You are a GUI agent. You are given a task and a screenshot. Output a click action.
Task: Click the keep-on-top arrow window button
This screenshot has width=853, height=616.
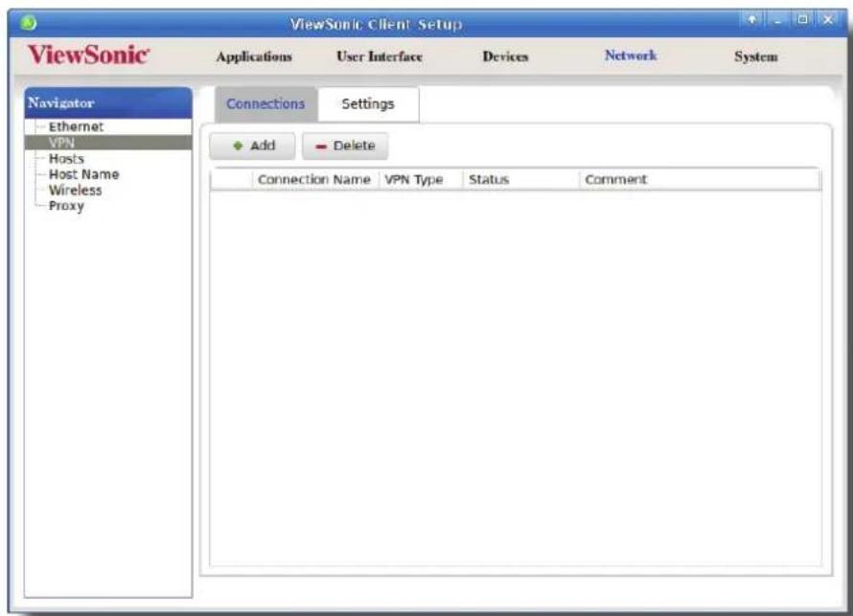752,20
